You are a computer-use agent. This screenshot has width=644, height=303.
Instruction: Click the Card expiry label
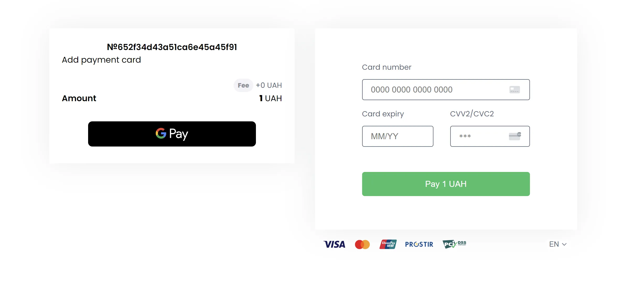pos(383,114)
